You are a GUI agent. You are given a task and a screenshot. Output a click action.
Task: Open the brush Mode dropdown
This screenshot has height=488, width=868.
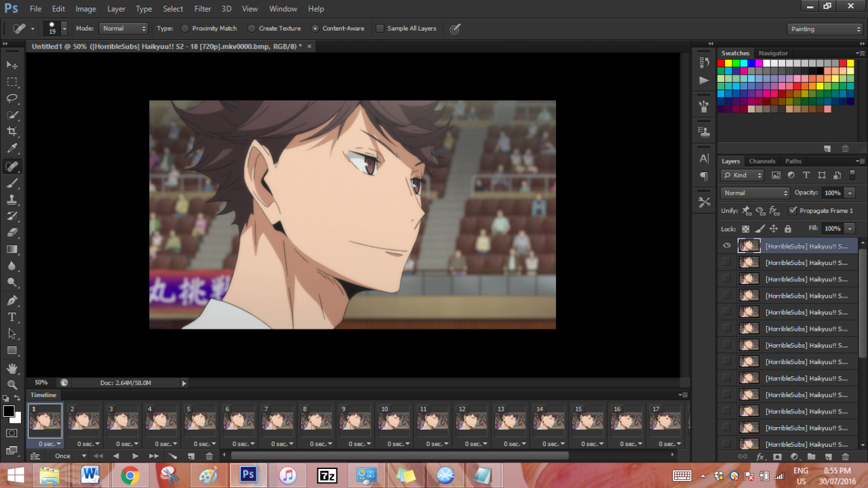click(123, 28)
